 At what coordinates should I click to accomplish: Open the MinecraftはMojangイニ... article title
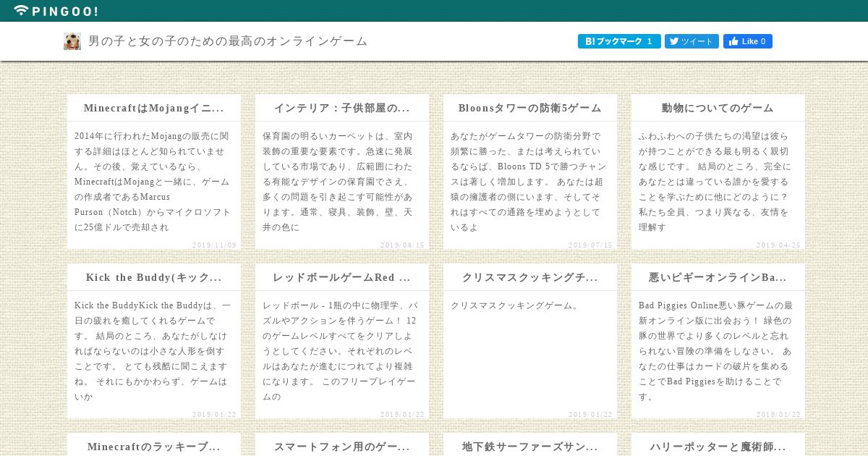click(x=154, y=108)
